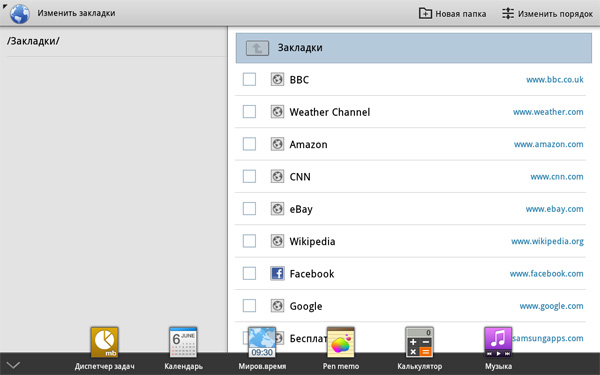Select the Wikipedia bookmark checkbox
This screenshot has height=375, width=600.
pos(249,241)
